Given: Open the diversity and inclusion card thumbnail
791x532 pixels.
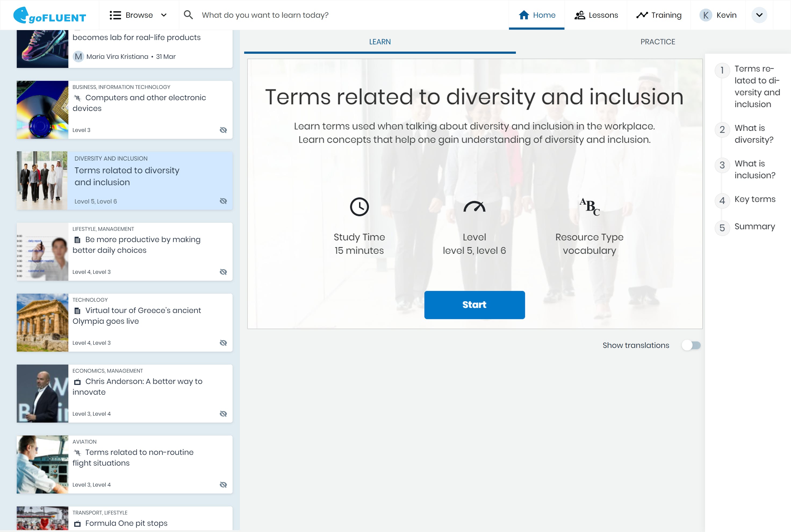Looking at the screenshot, I should pyautogui.click(x=42, y=181).
